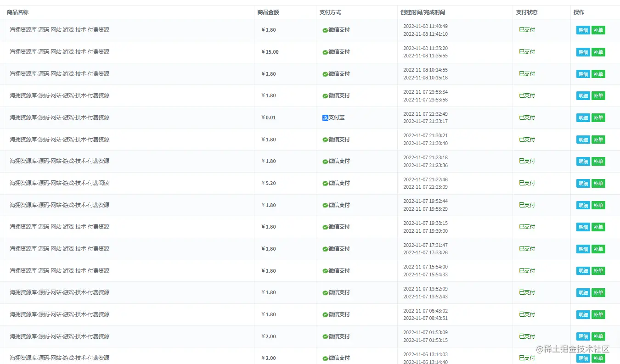
Task: Click the Alipay icon in the ¥0.01 order row
Action: pos(325,118)
